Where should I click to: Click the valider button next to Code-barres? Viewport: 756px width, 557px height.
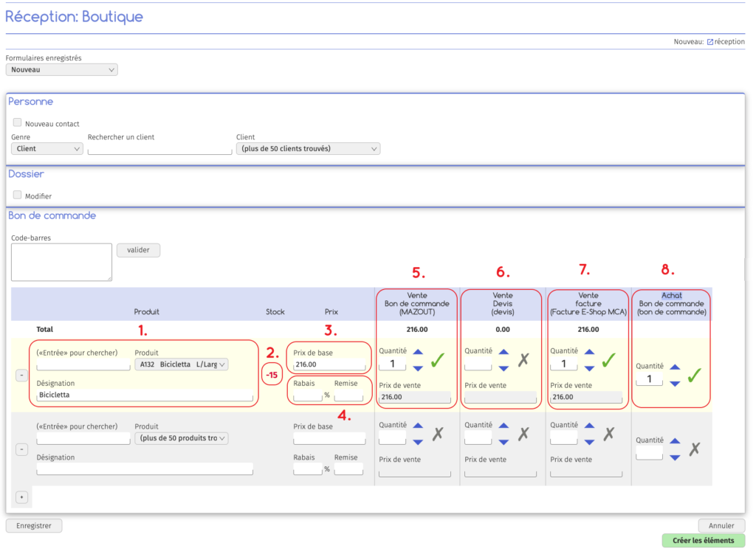(x=138, y=249)
